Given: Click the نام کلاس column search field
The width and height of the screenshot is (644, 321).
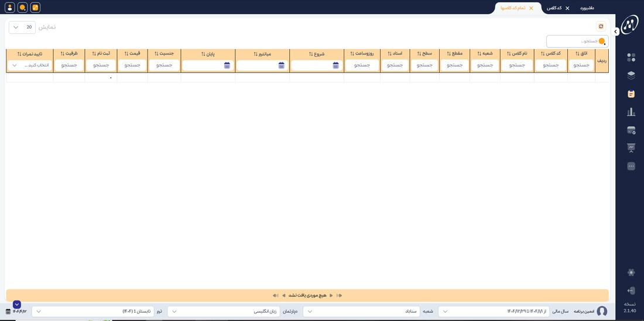Looking at the screenshot, I should (x=517, y=65).
